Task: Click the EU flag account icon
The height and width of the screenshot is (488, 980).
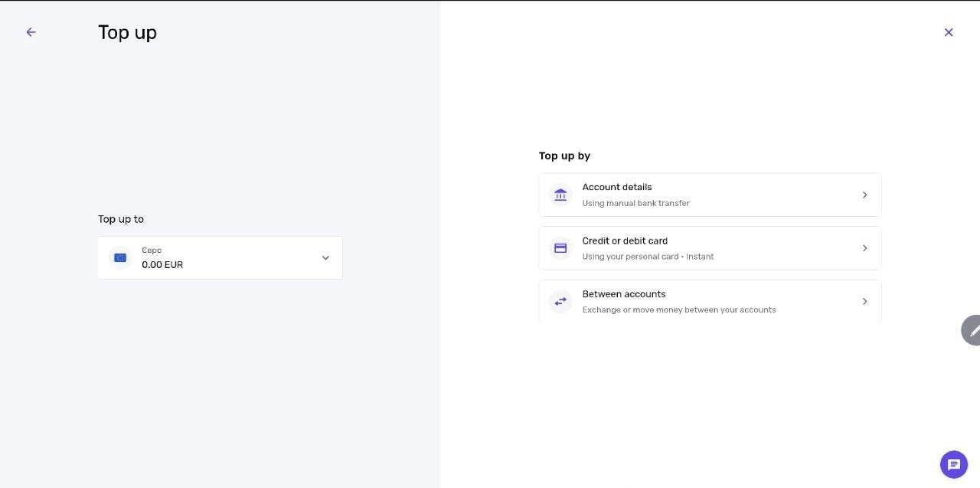Action: [x=120, y=257]
